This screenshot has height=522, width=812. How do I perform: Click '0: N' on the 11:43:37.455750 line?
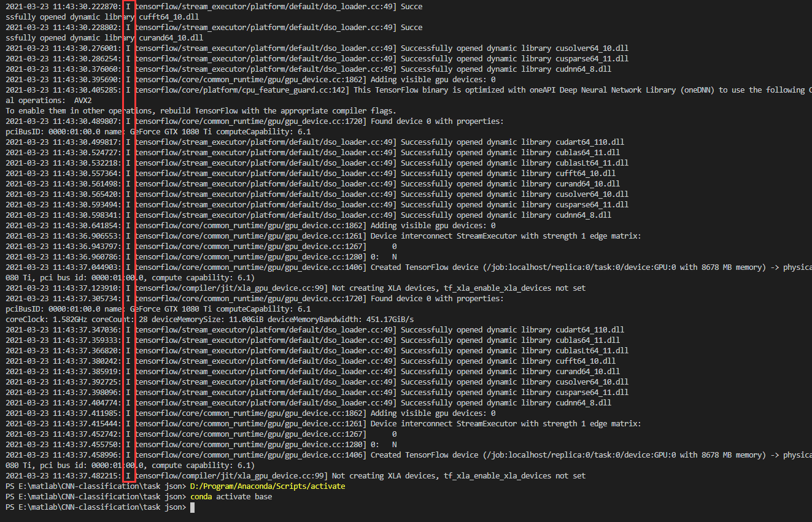tap(384, 445)
